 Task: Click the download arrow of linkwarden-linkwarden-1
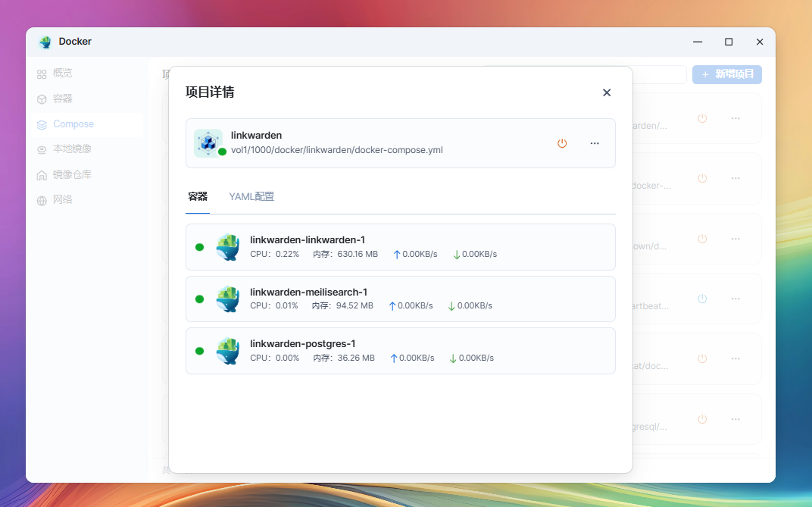click(456, 255)
